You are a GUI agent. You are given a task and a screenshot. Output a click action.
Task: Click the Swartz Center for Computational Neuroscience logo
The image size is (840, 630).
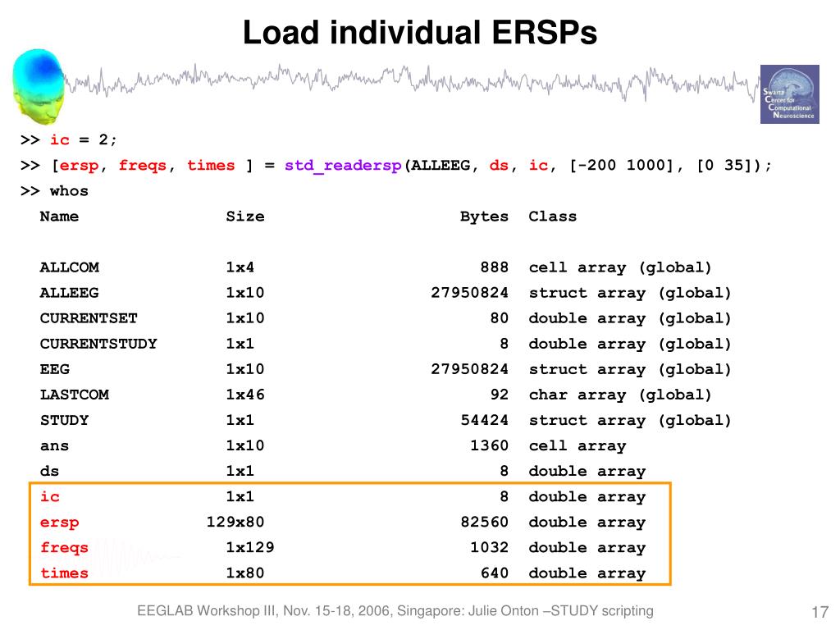[x=790, y=94]
